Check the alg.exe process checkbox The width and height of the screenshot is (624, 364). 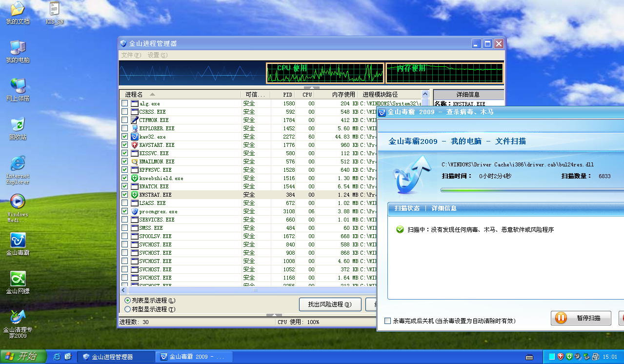(125, 103)
